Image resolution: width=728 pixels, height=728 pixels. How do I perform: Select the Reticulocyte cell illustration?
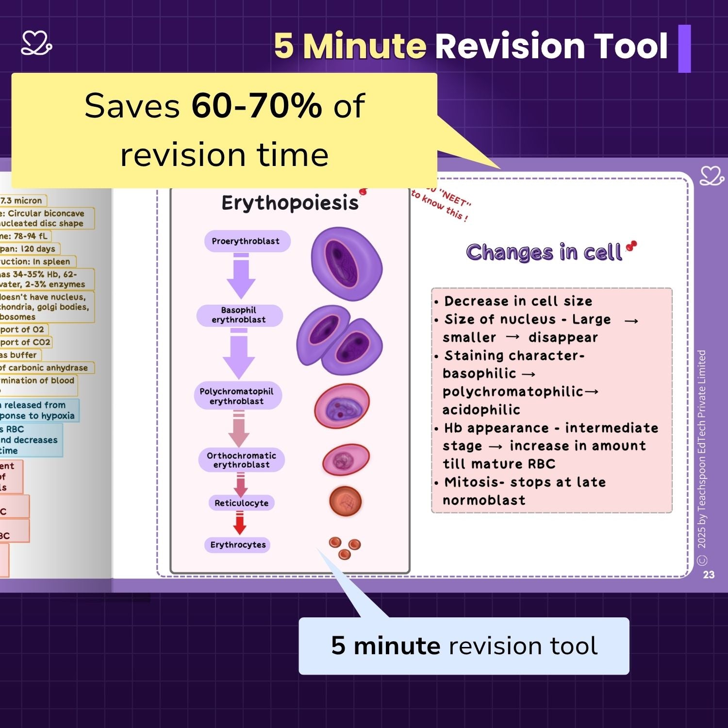coord(345,501)
